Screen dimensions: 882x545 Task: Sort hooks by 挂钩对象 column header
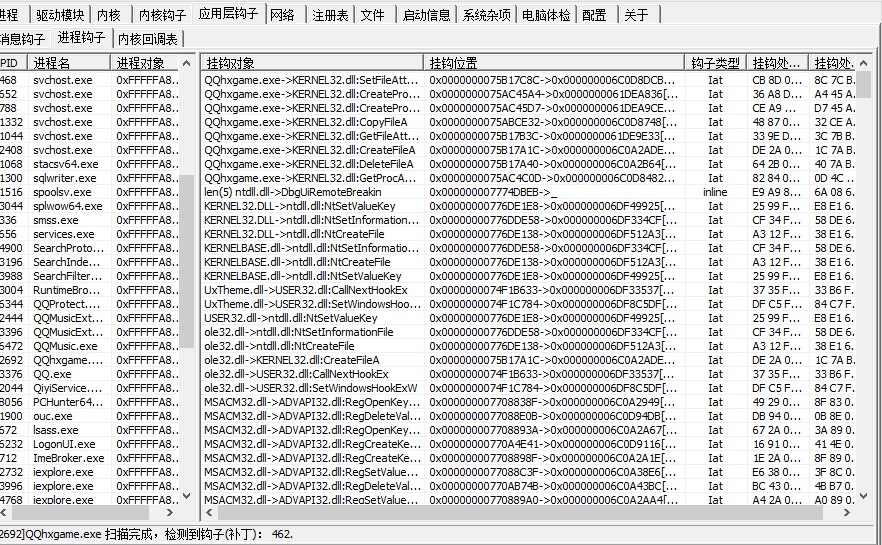click(x=312, y=62)
